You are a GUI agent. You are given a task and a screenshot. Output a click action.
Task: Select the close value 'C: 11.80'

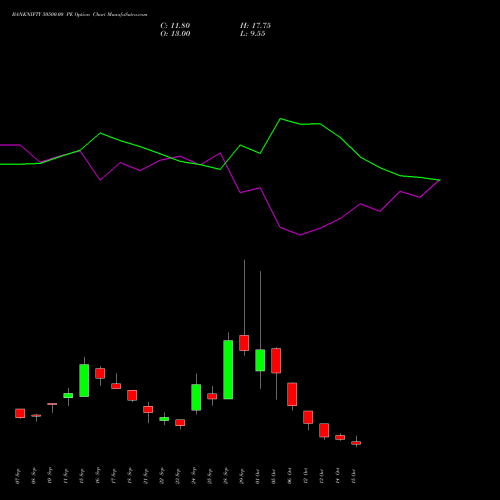[x=175, y=26]
